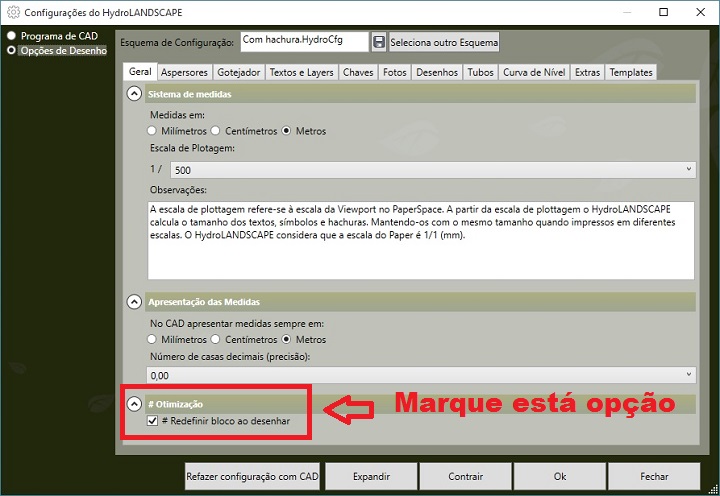Switch to the Desenhos tab

click(x=437, y=73)
